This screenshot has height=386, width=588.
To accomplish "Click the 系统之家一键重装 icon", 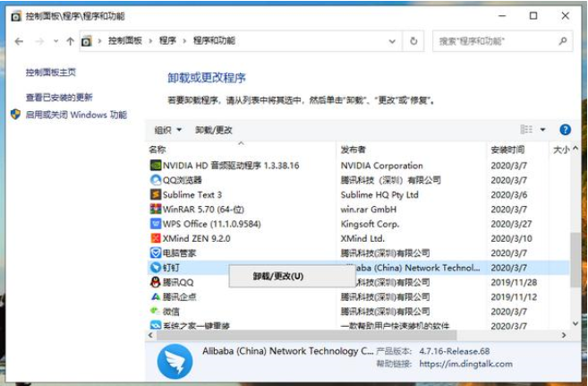I will (x=155, y=325).
